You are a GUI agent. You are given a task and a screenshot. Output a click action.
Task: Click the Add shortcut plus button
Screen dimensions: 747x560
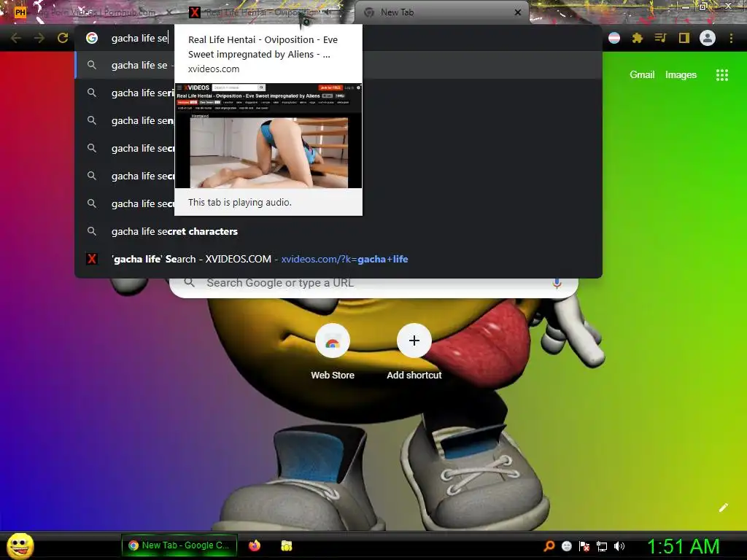click(414, 341)
